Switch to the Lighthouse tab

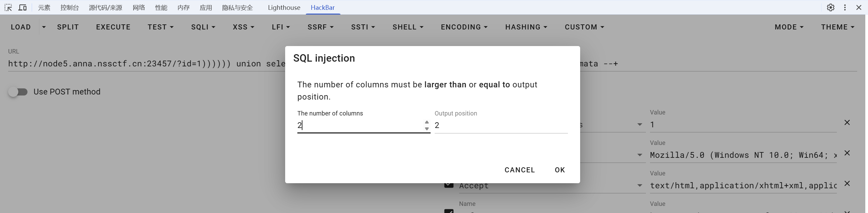tap(284, 7)
